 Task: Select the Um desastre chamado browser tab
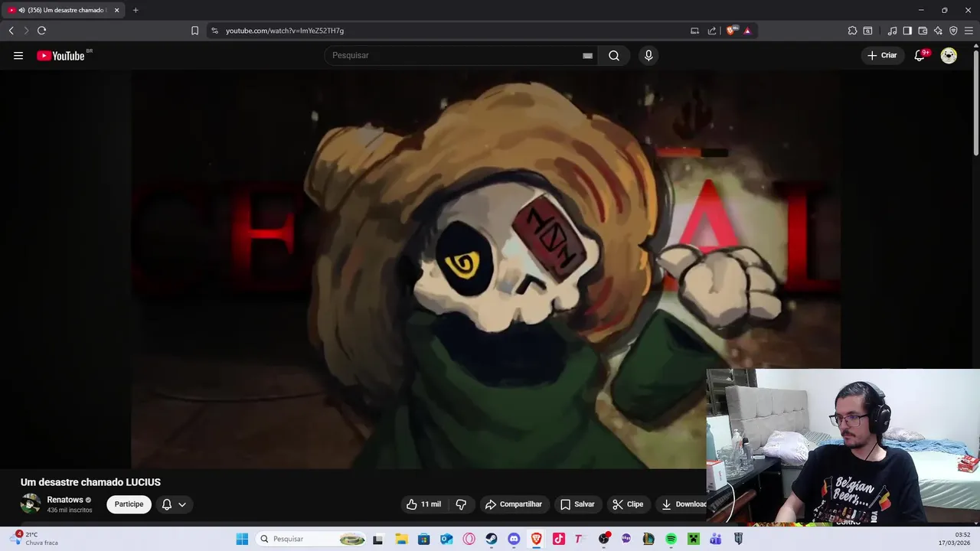pyautogui.click(x=64, y=10)
